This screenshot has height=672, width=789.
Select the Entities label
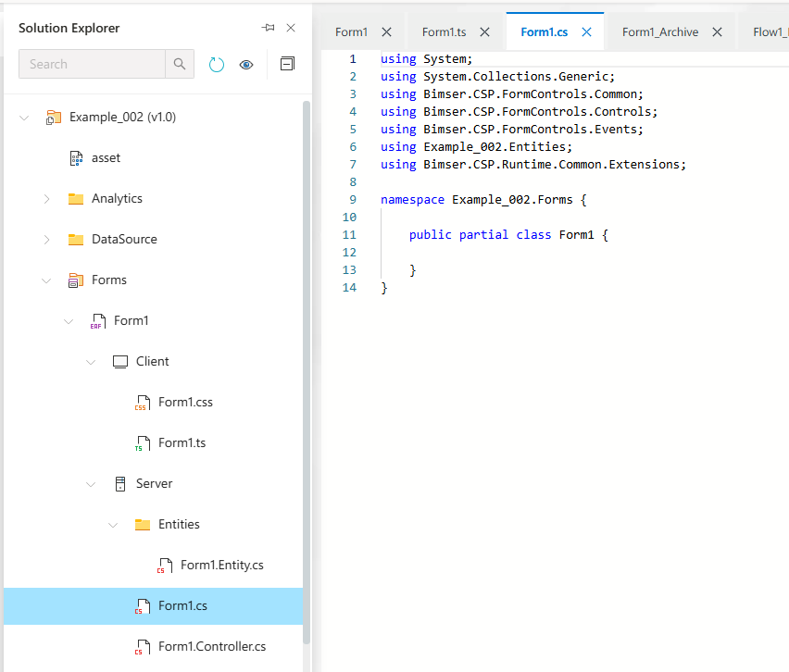click(x=179, y=525)
